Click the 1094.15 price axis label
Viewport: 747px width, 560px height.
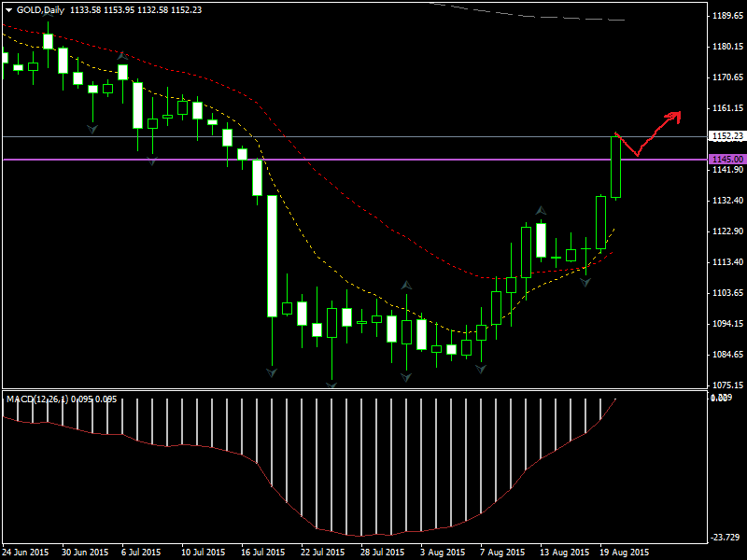(727, 323)
